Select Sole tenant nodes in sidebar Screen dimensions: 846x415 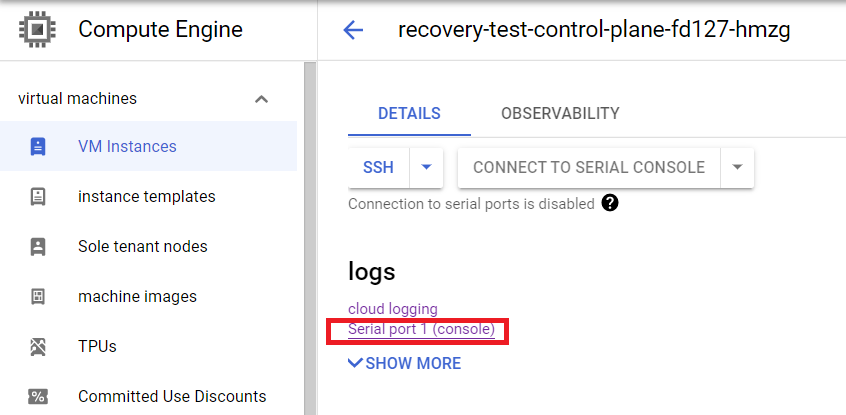tap(142, 246)
